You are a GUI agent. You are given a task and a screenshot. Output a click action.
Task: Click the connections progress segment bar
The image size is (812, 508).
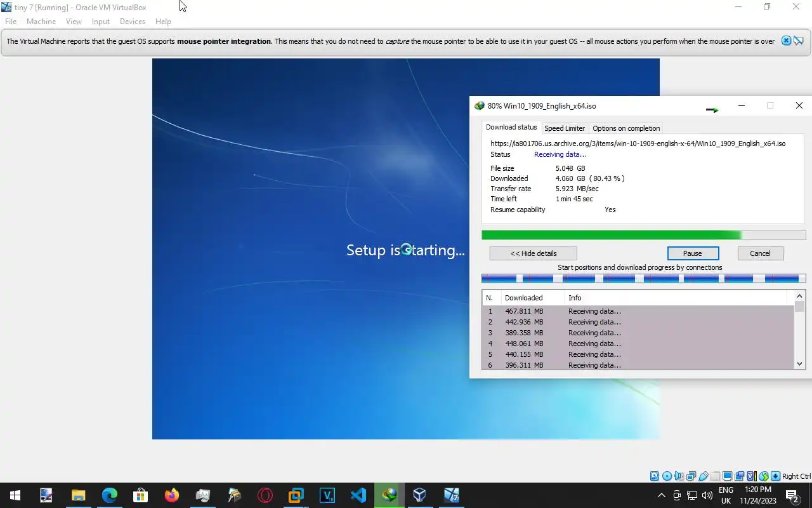643,278
